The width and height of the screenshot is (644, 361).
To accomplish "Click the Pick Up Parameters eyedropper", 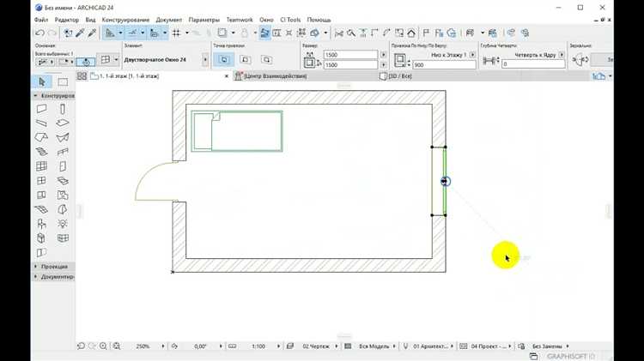I will coord(80,33).
